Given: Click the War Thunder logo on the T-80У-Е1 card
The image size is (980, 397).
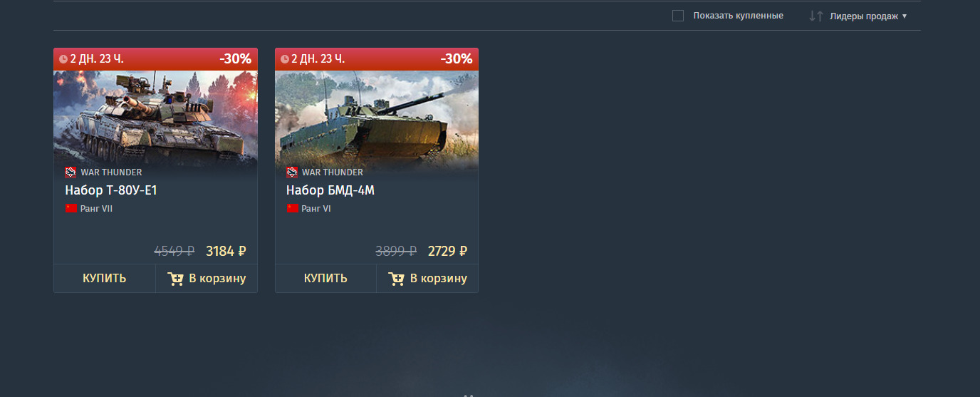Looking at the screenshot, I should pos(71,172).
